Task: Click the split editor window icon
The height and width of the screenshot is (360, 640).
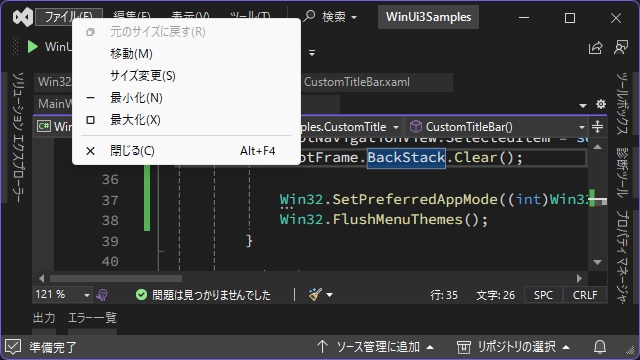Action: click(x=598, y=127)
